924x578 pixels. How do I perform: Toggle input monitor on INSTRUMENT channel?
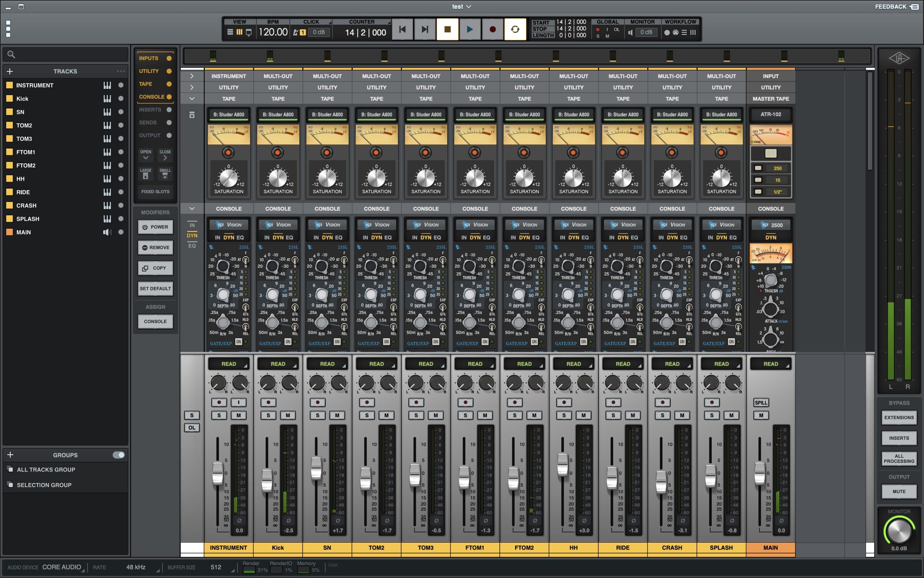coord(239,402)
